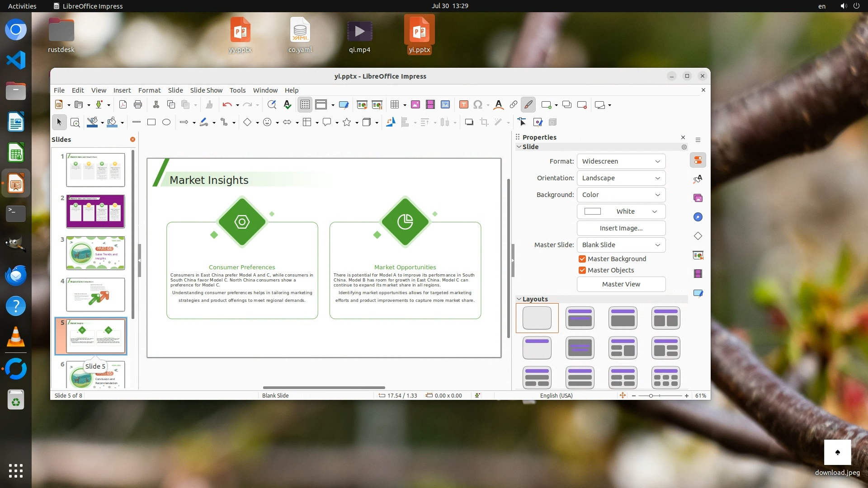Expand the Master Slide dropdown
The image size is (868, 488).
(x=621, y=245)
